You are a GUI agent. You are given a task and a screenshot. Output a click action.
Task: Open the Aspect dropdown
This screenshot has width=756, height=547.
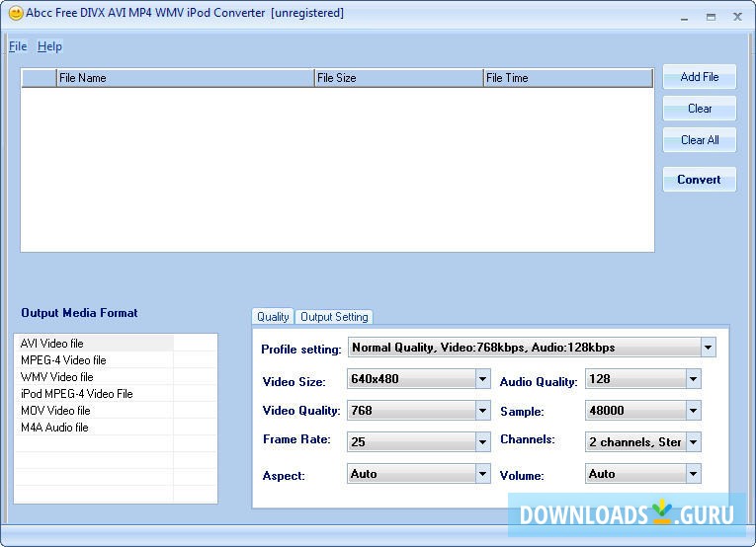pos(482,474)
